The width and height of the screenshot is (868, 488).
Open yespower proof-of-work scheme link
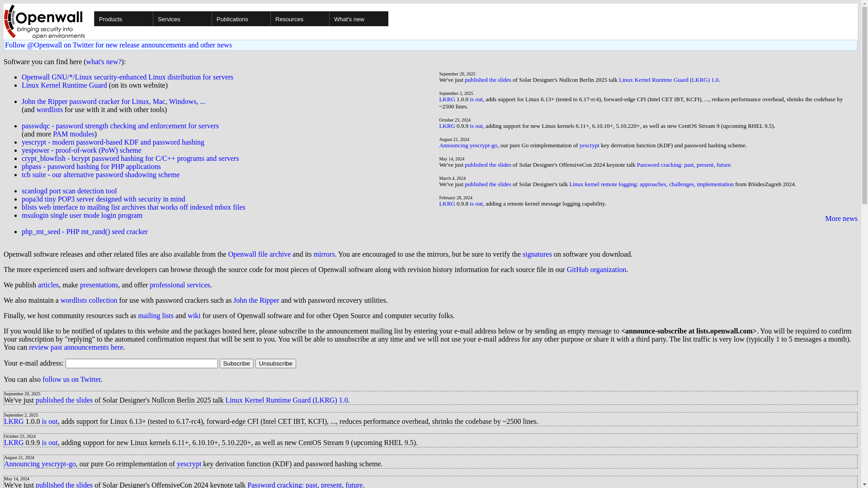81,150
